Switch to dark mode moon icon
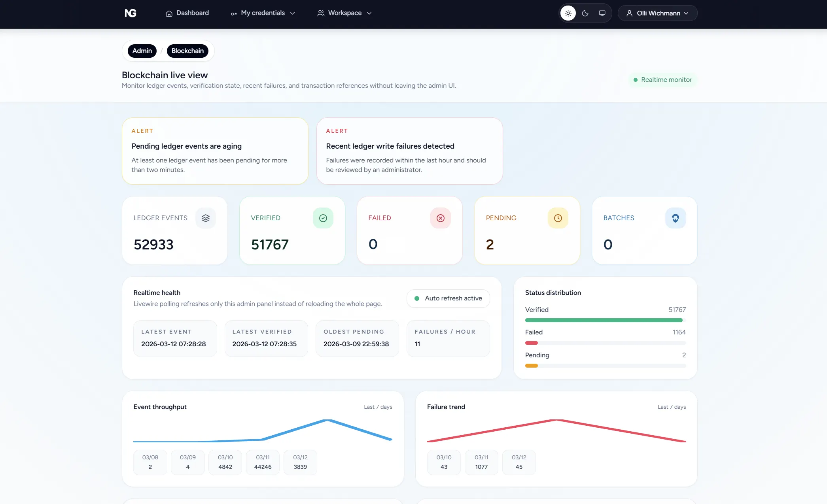 [x=585, y=13]
